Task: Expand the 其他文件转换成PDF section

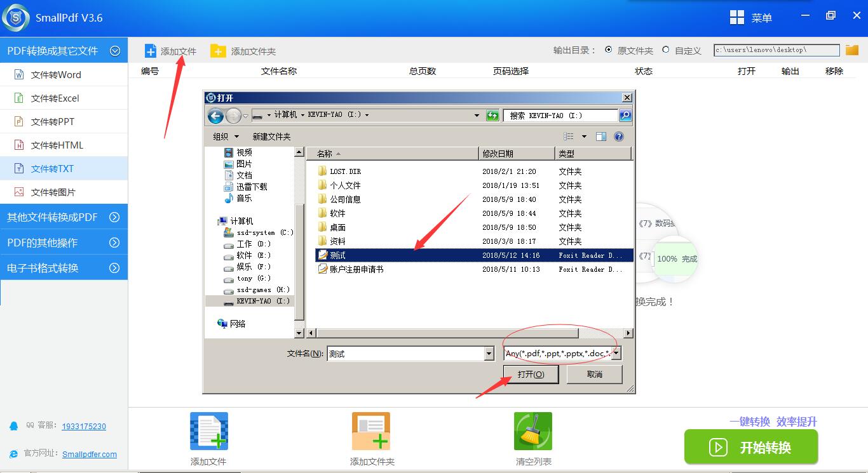Action: pos(114,217)
